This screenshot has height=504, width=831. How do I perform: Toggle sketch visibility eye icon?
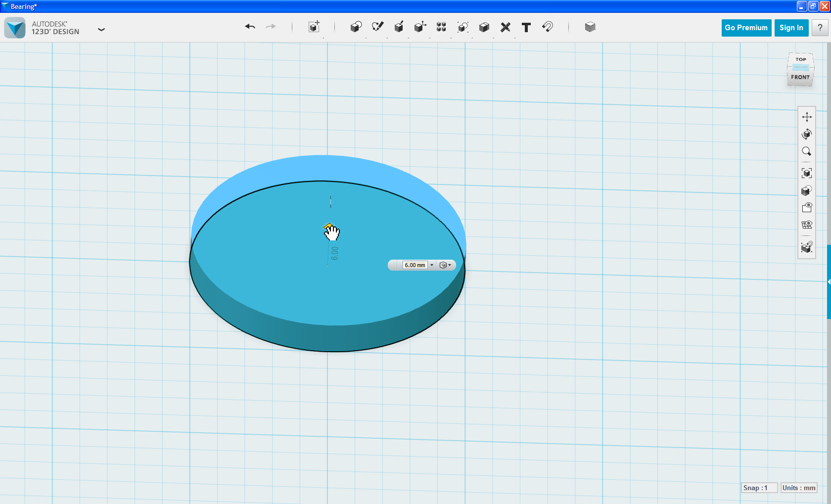pos(807,207)
